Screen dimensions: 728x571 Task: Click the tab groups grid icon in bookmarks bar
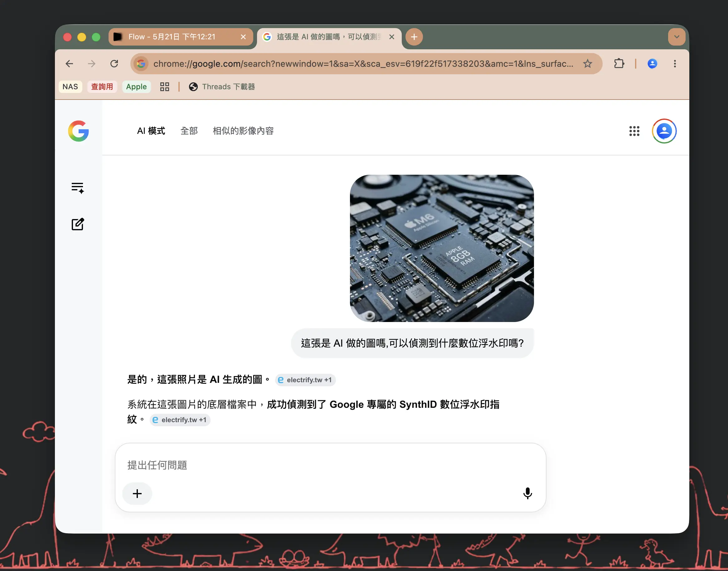point(164,87)
